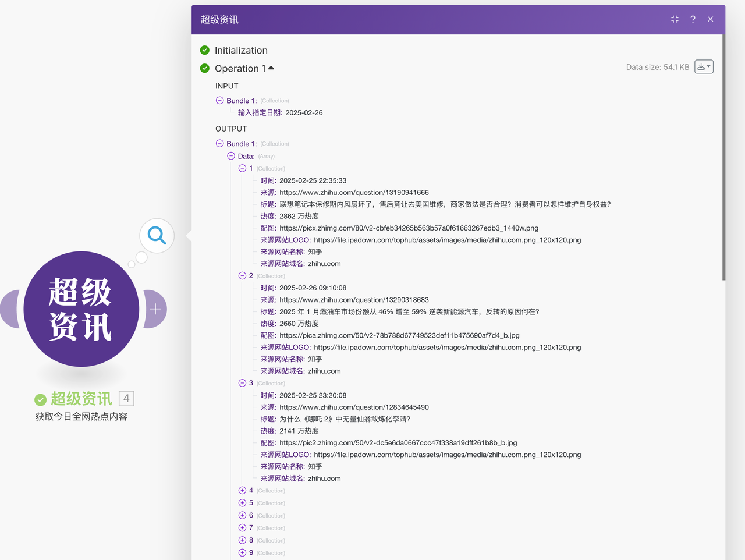Image resolution: width=745 pixels, height=560 pixels.
Task: Click the magnifying glass inspector bubble
Action: (x=157, y=235)
